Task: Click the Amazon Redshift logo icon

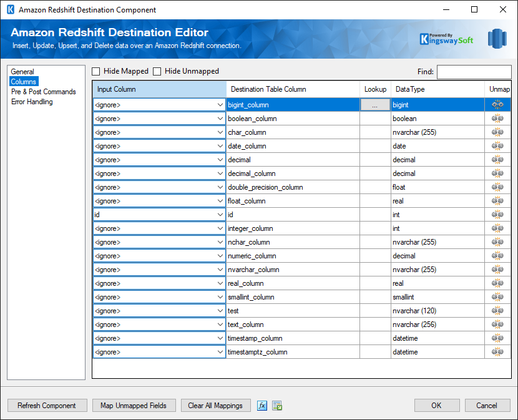Action: [x=497, y=39]
